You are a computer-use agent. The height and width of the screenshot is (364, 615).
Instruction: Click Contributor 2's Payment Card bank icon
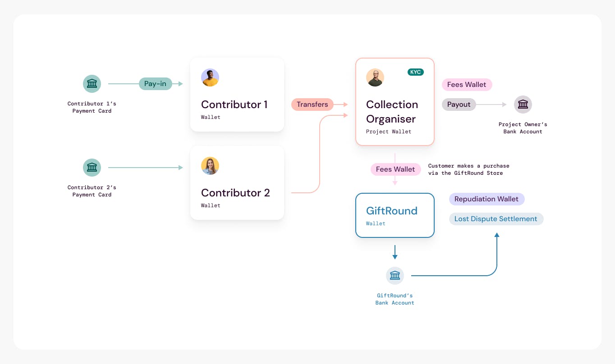92,168
